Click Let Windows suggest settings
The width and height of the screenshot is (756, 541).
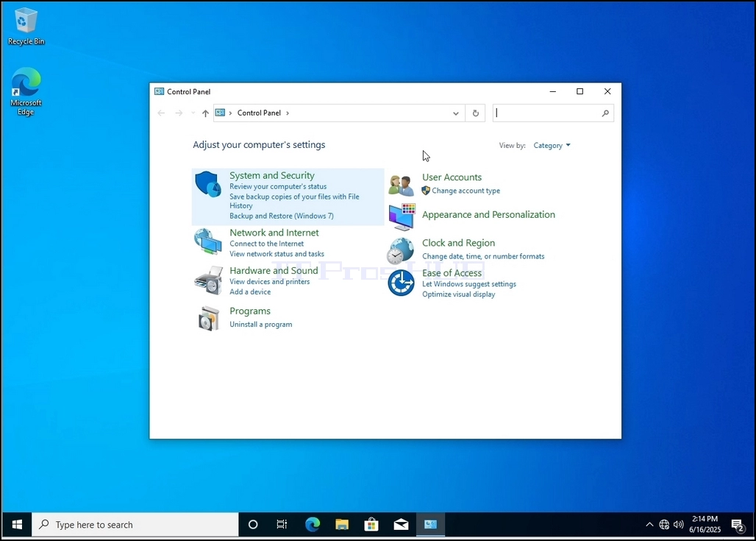point(469,284)
